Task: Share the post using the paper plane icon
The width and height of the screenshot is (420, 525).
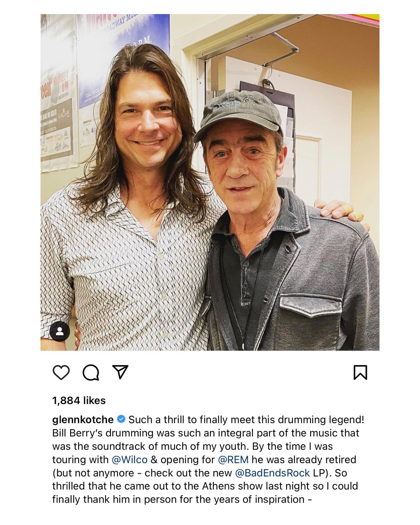Action: tap(120, 372)
